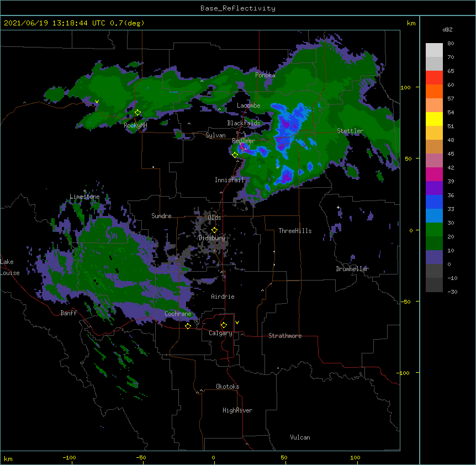The height and width of the screenshot is (465, 476).
Task: Select the periwinkle 0-10 dBZ legend swatch
Action: (434, 257)
